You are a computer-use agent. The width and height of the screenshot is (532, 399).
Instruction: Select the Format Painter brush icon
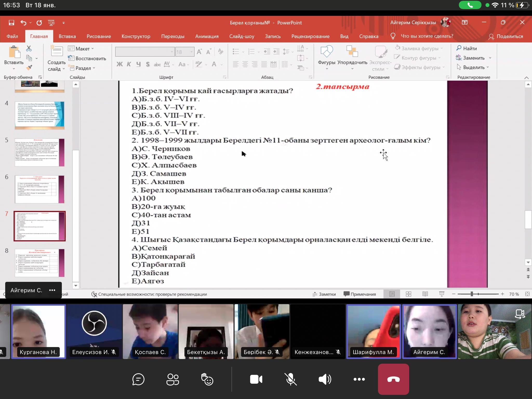[29, 68]
